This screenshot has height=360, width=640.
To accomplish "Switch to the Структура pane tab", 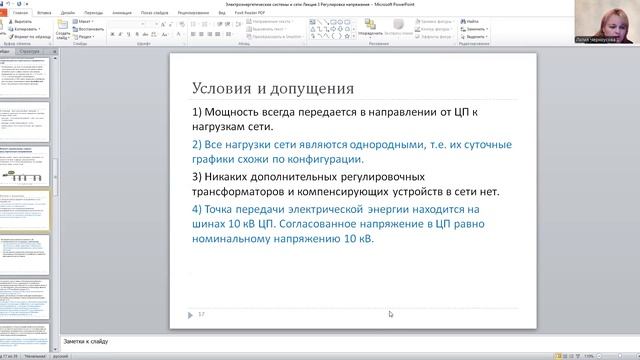I will [x=29, y=51].
